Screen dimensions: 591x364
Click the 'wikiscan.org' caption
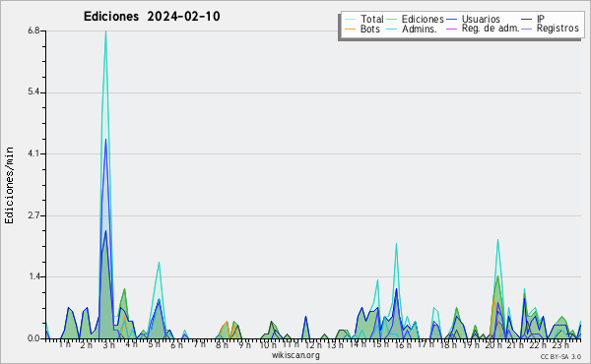[x=295, y=355]
